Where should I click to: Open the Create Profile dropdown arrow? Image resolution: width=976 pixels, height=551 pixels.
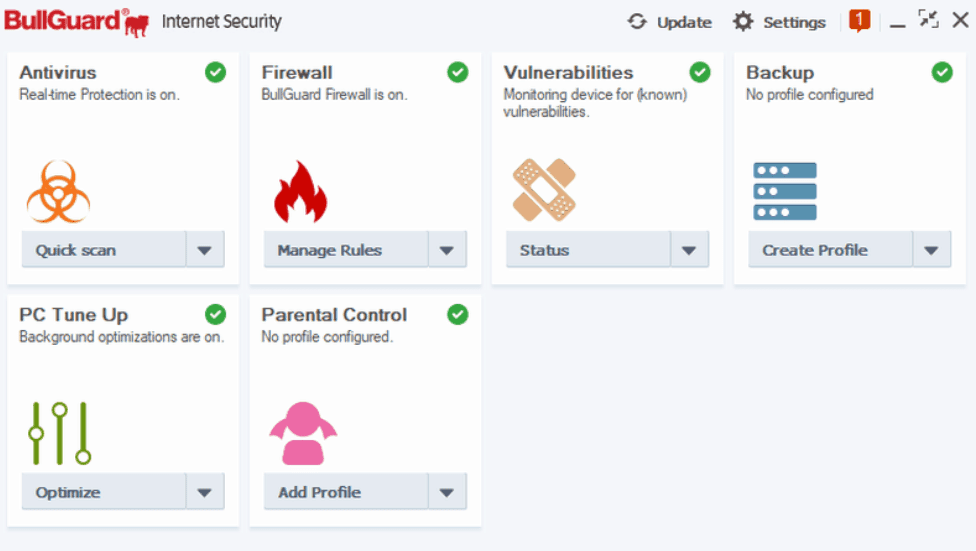931,250
